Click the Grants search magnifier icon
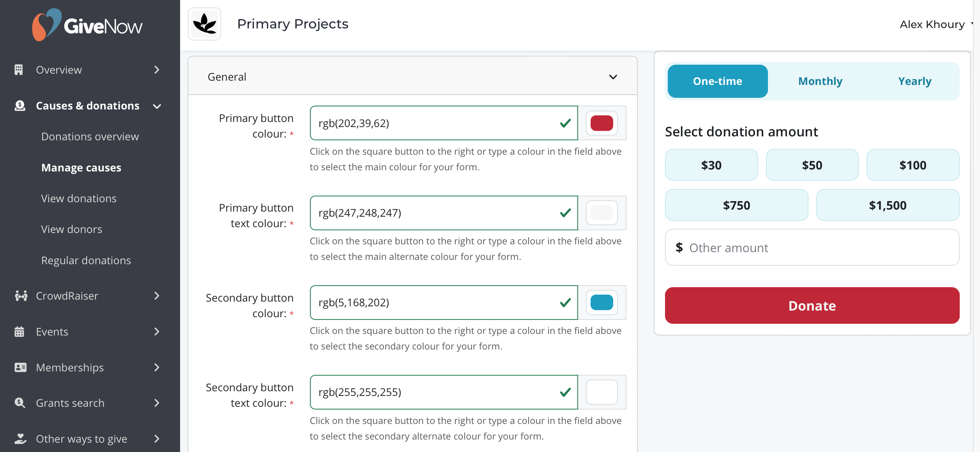This screenshot has height=452, width=980. point(19,403)
